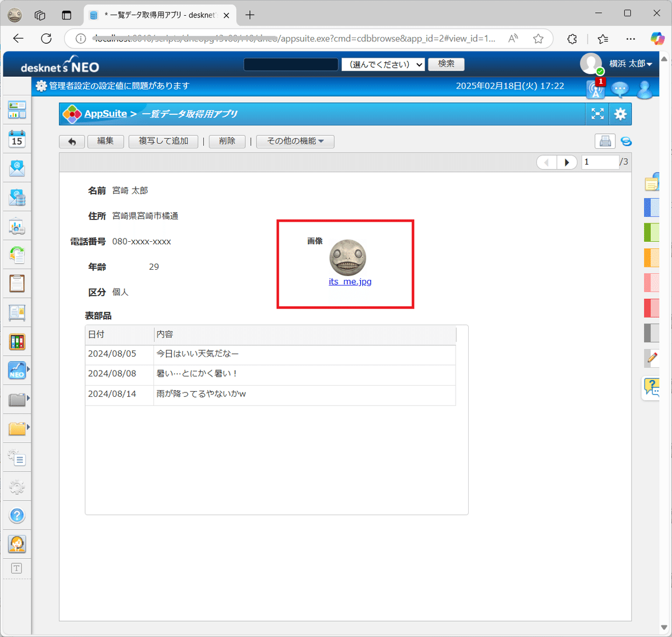This screenshot has width=672, height=637.
Task: Open the Schedule calendar app in the sidebar
Action: 17,139
